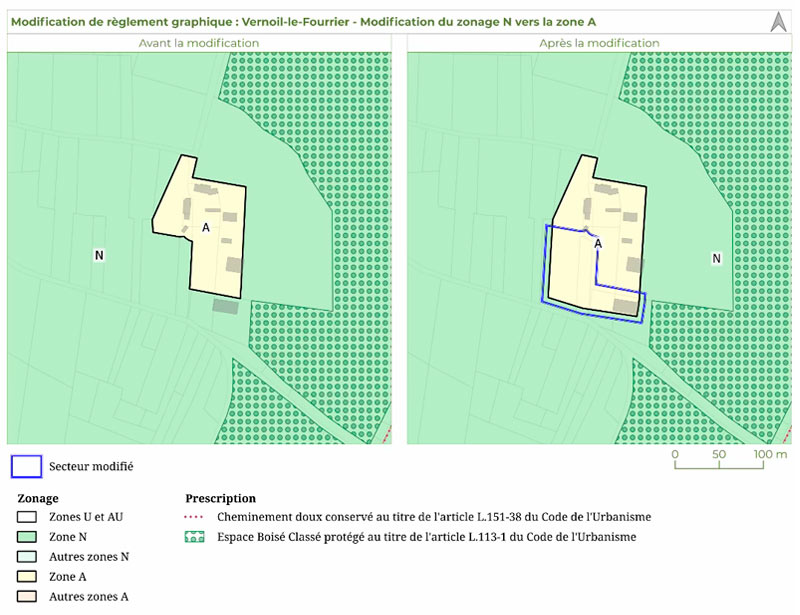
Task: Click the N label in the before map
Action: click(x=99, y=255)
